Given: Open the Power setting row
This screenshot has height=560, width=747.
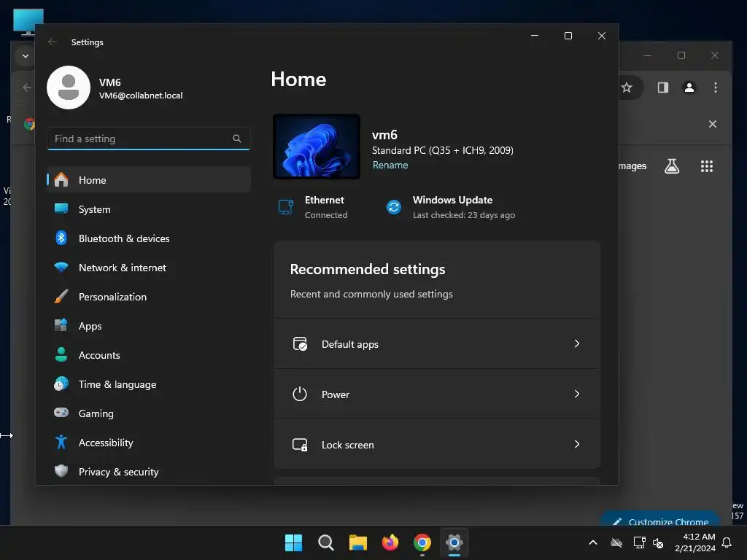Looking at the screenshot, I should 437,394.
